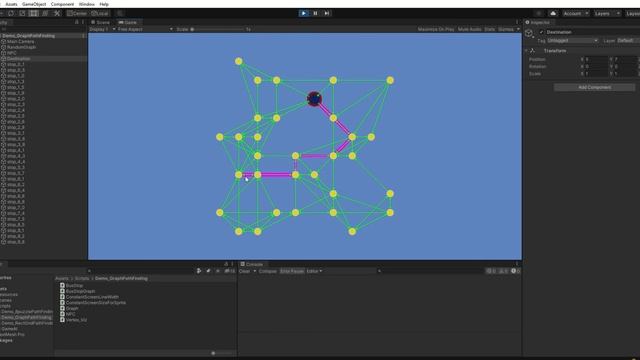Toggle Maximize On Play
The width and height of the screenshot is (640, 360).
click(436, 29)
